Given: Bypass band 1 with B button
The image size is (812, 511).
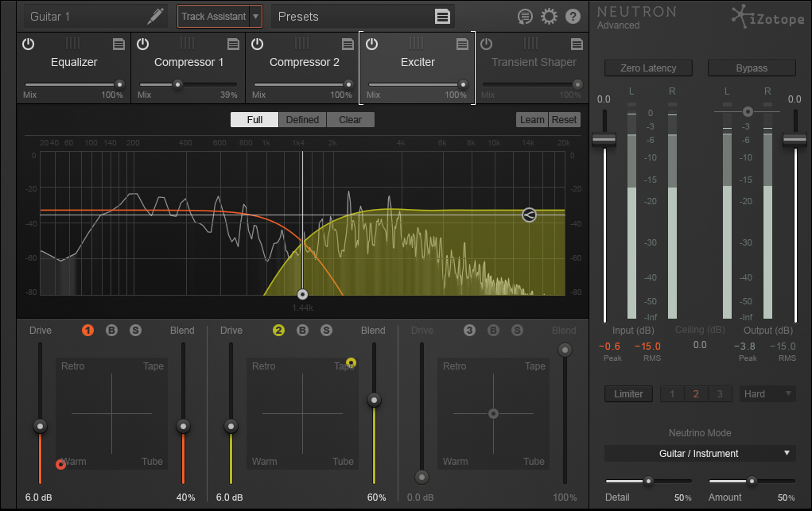Looking at the screenshot, I should click(111, 331).
